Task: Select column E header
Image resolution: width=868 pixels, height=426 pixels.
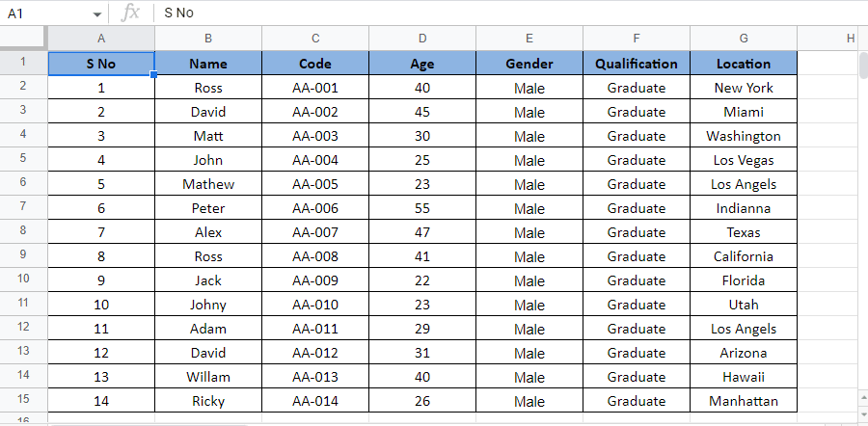Action: tap(529, 39)
